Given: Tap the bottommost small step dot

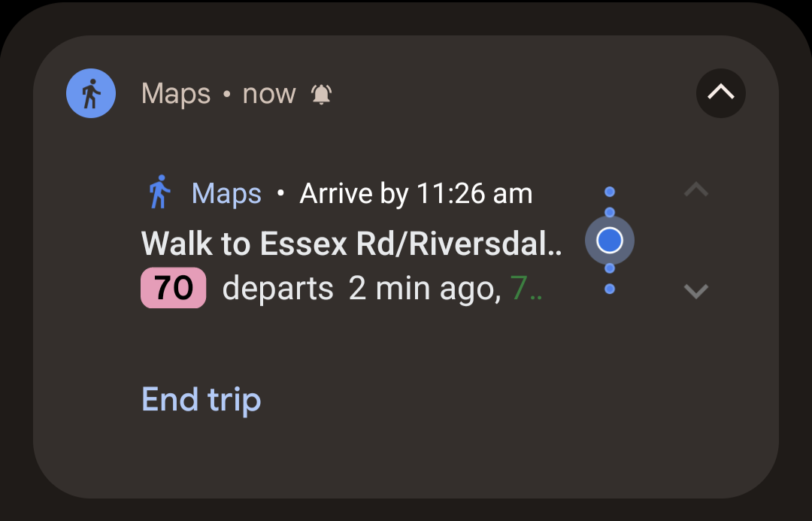Looking at the screenshot, I should click(610, 289).
